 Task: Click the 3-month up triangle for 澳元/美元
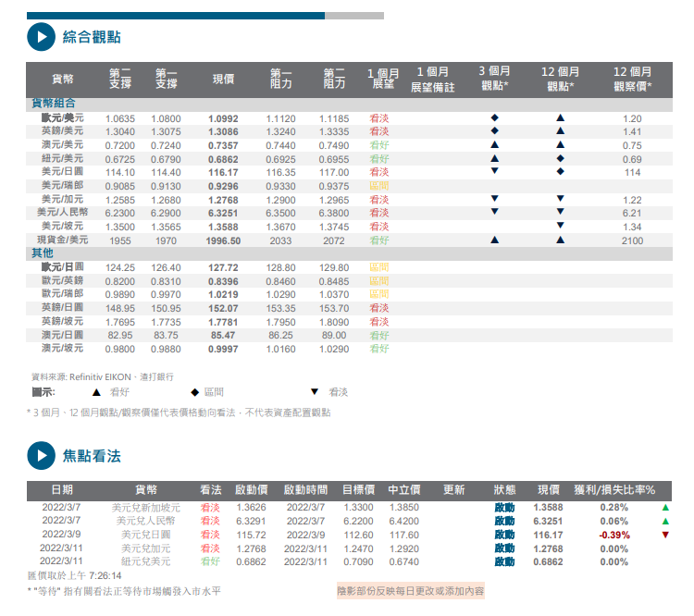495,144
